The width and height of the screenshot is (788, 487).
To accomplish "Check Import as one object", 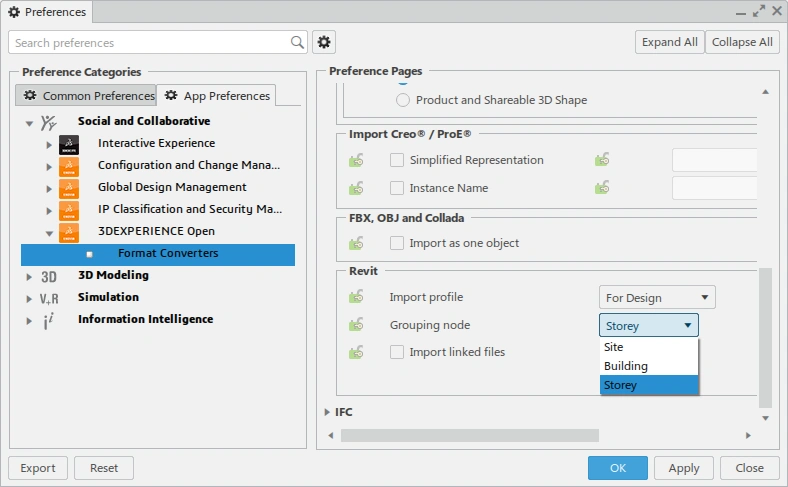I will click(x=397, y=243).
